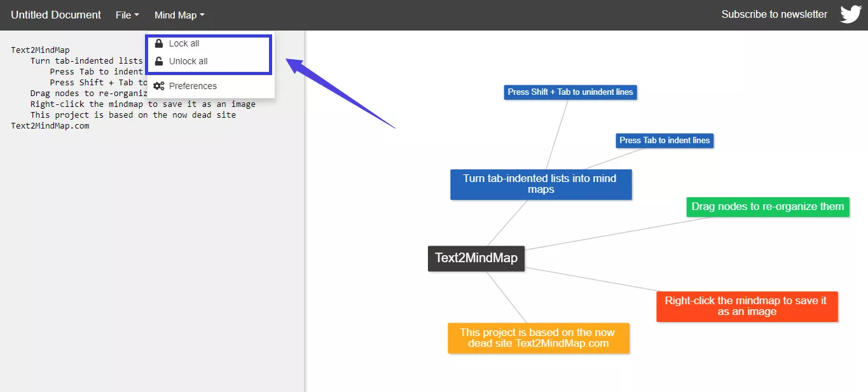Click the green Drag nodes to re-organize node
Screen dimensions: 868x392
tap(767, 206)
